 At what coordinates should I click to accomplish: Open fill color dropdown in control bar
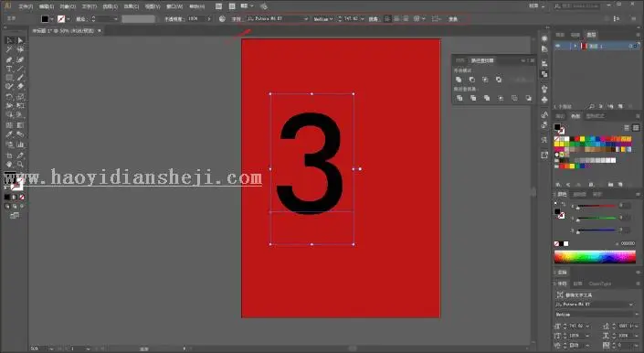click(x=52, y=19)
